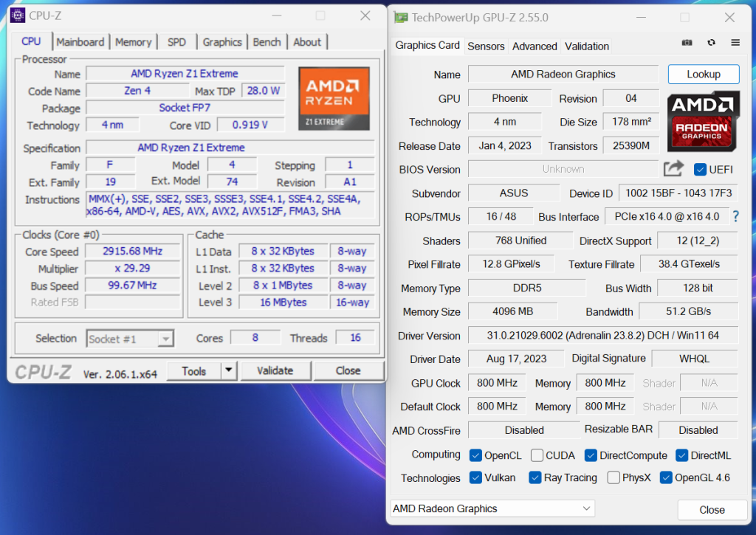
Task: Click the bus interface question mark icon
Action: point(735,217)
